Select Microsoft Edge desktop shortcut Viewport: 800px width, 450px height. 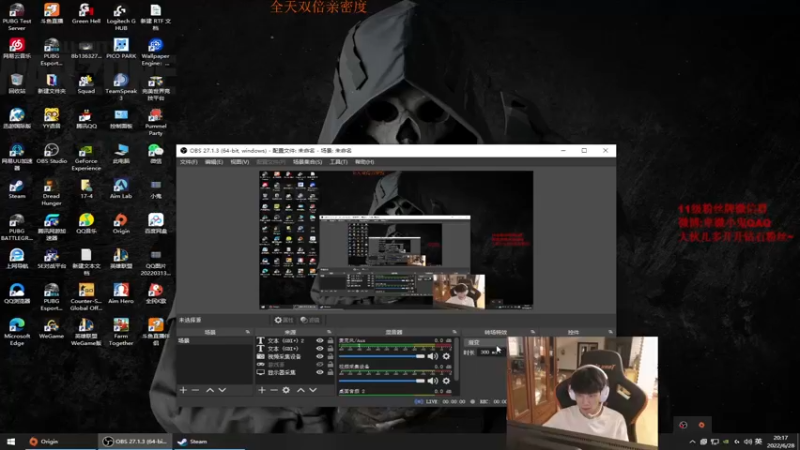[x=17, y=332]
